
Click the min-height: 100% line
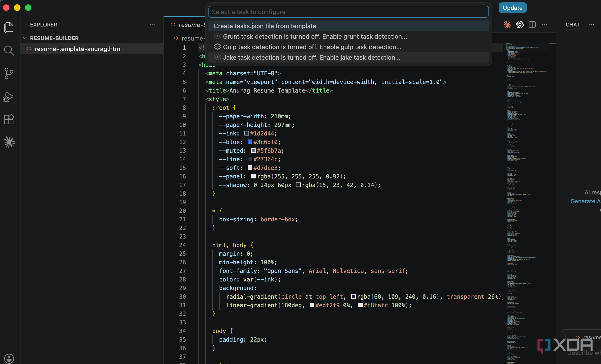[x=248, y=262]
